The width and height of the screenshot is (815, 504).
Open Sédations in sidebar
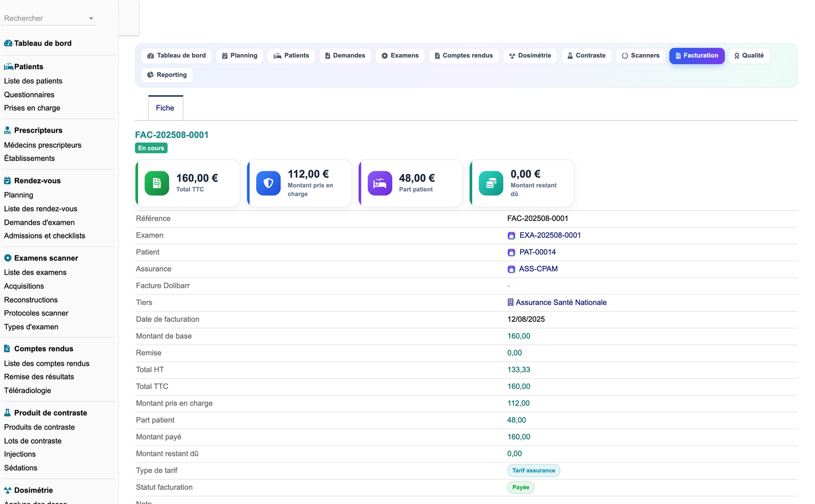[x=21, y=468]
